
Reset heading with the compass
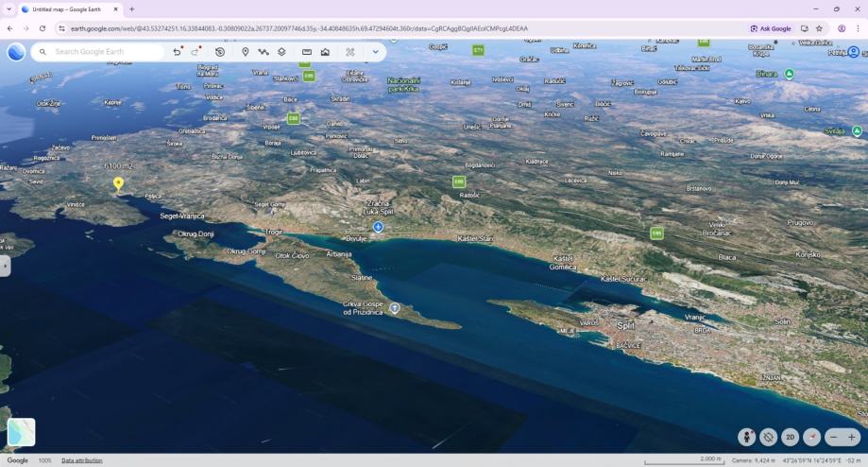810,437
